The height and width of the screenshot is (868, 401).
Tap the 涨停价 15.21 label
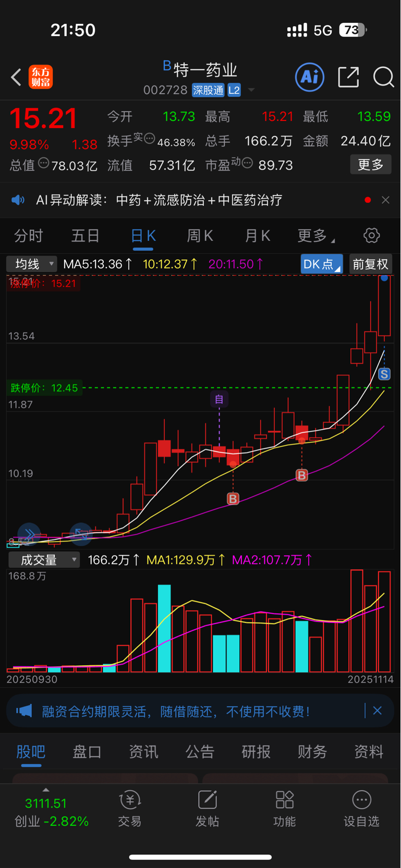tap(43, 284)
